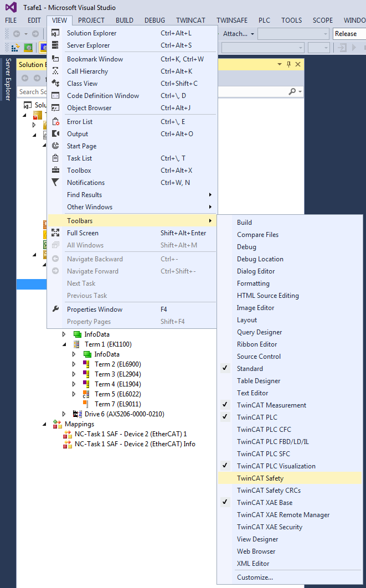Click the Mappings node icon
This screenshot has width=366, height=588.
[58, 424]
